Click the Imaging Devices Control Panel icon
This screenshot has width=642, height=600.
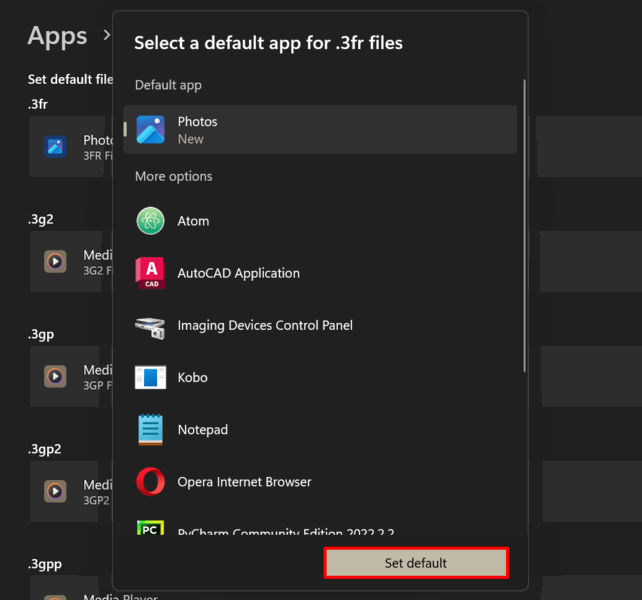(x=150, y=328)
